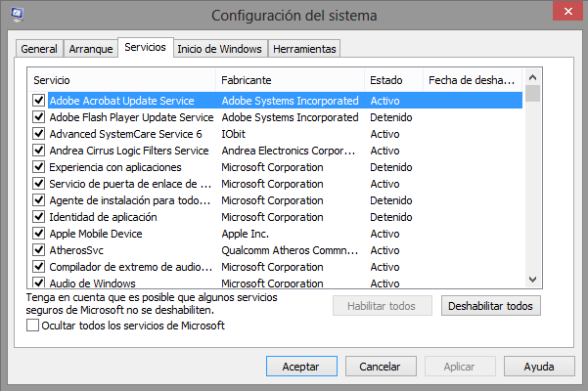The image size is (588, 392).
Task: Sort by Estado column header
Action: (393, 80)
